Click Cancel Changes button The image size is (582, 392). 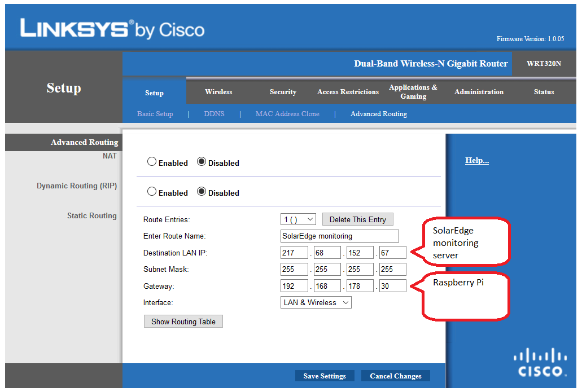(395, 376)
